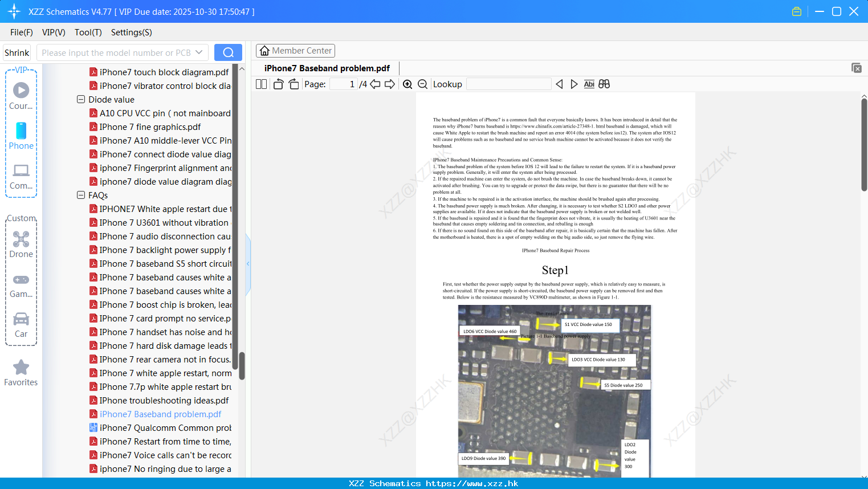The width and height of the screenshot is (868, 489).
Task: Click the PDF viewer vertical scrollbar
Action: click(864, 144)
